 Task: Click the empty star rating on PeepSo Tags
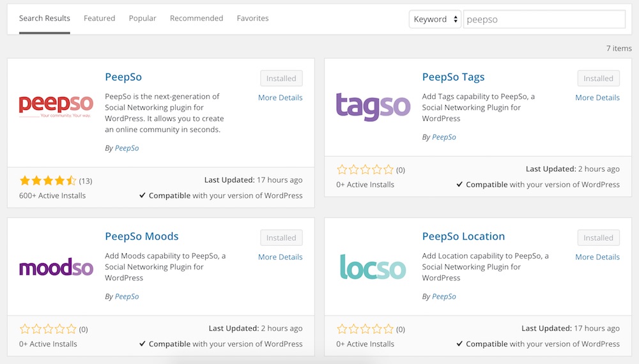[365, 169]
